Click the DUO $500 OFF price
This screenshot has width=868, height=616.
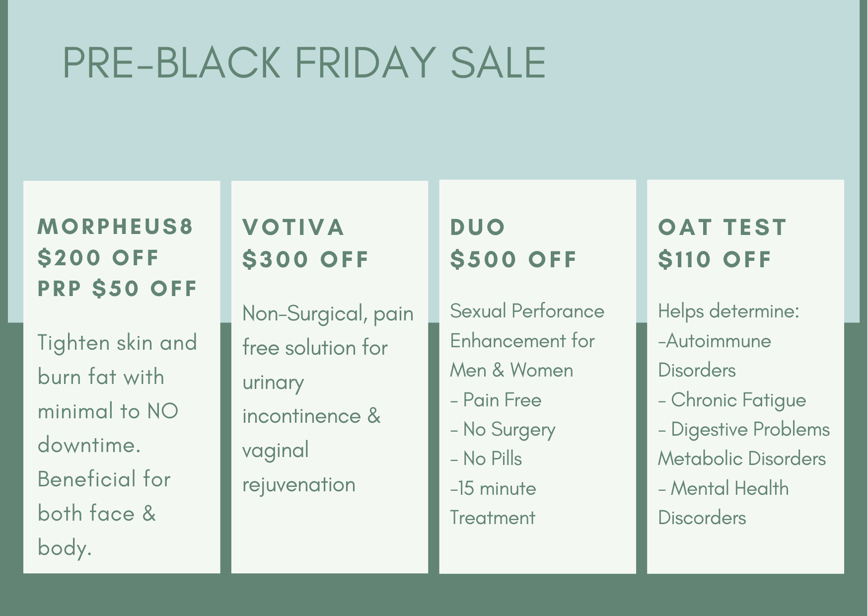513,259
